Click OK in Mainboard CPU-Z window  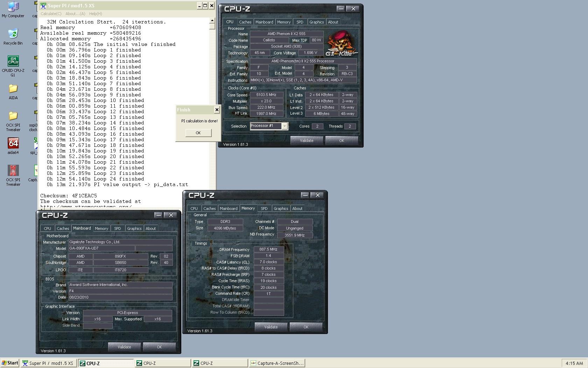click(x=159, y=347)
